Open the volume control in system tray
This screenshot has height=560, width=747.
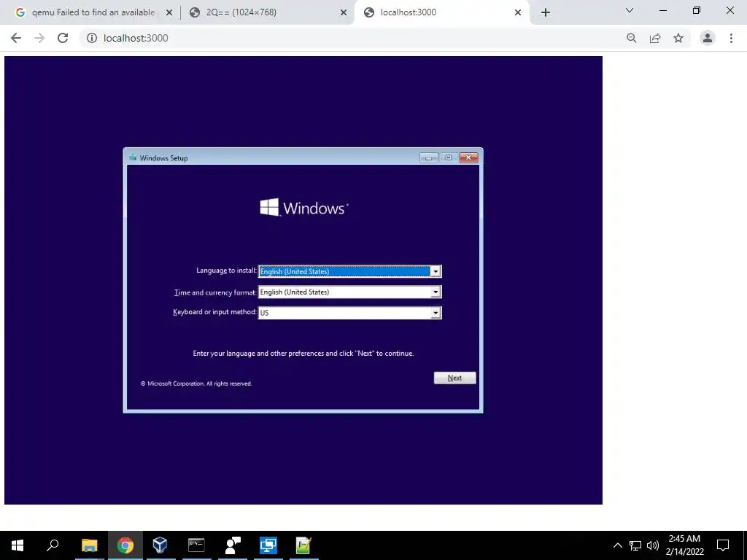(653, 545)
